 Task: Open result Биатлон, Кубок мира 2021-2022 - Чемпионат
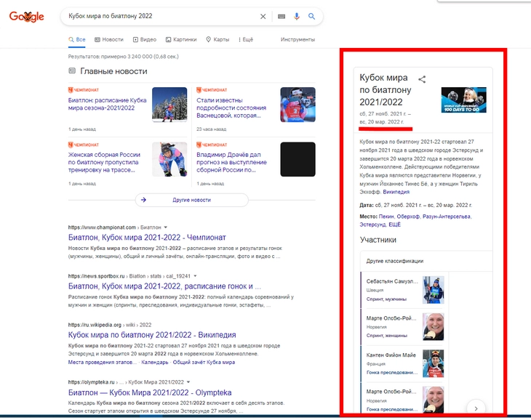147,238
